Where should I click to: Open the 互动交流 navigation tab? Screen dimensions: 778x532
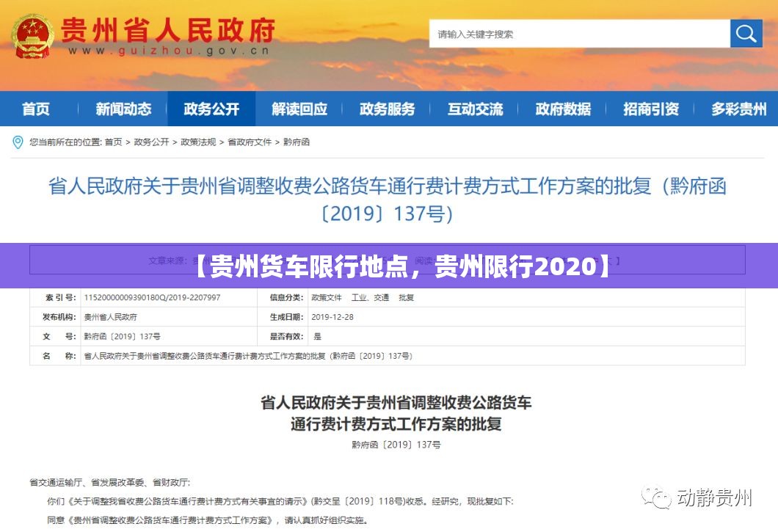click(x=476, y=109)
